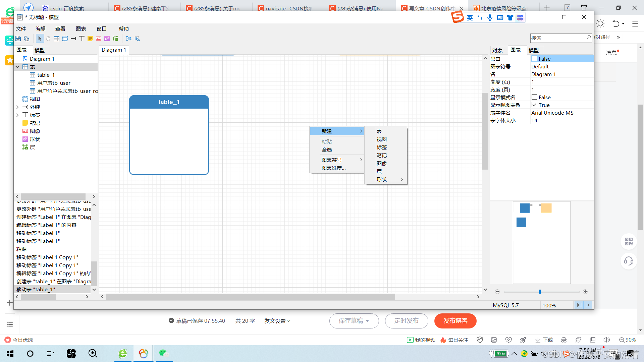The image size is (644, 362).
Task: Select the Label text tool
Action: tap(82, 39)
